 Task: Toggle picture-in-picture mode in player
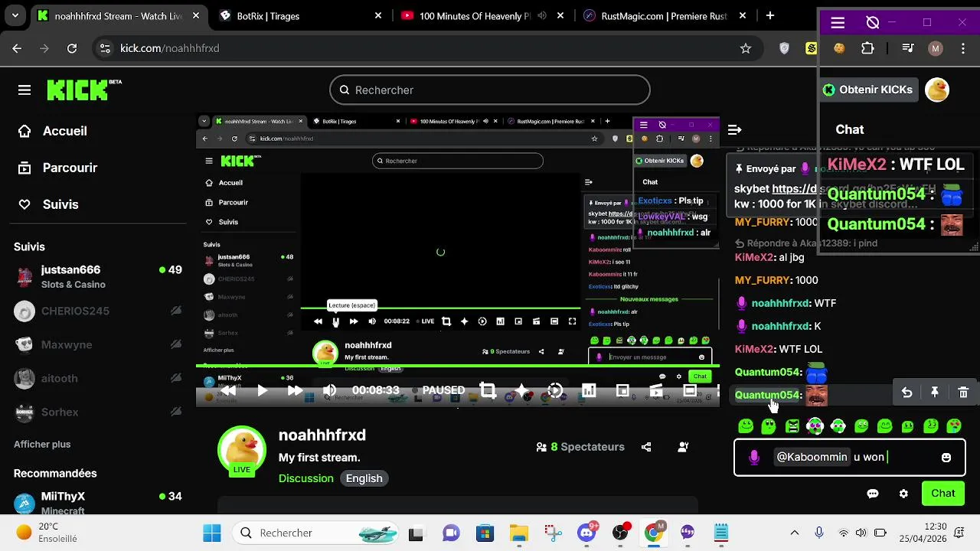[622, 390]
